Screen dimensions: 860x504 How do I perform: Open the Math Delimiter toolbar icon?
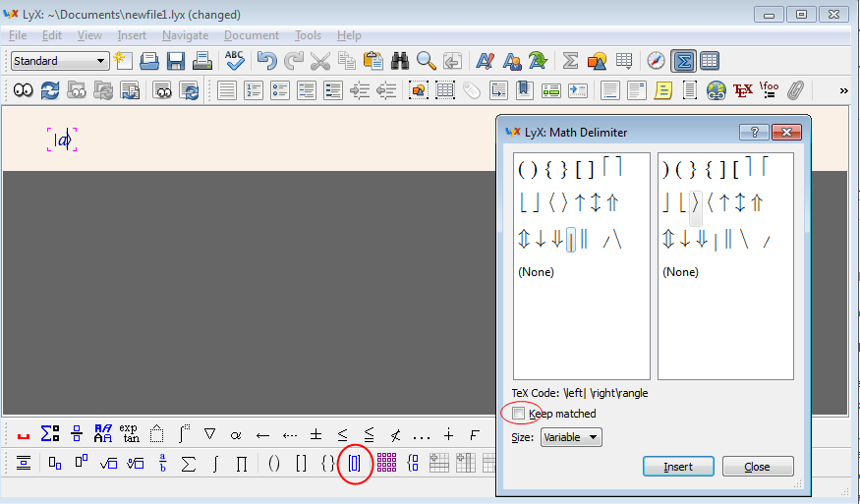point(354,464)
